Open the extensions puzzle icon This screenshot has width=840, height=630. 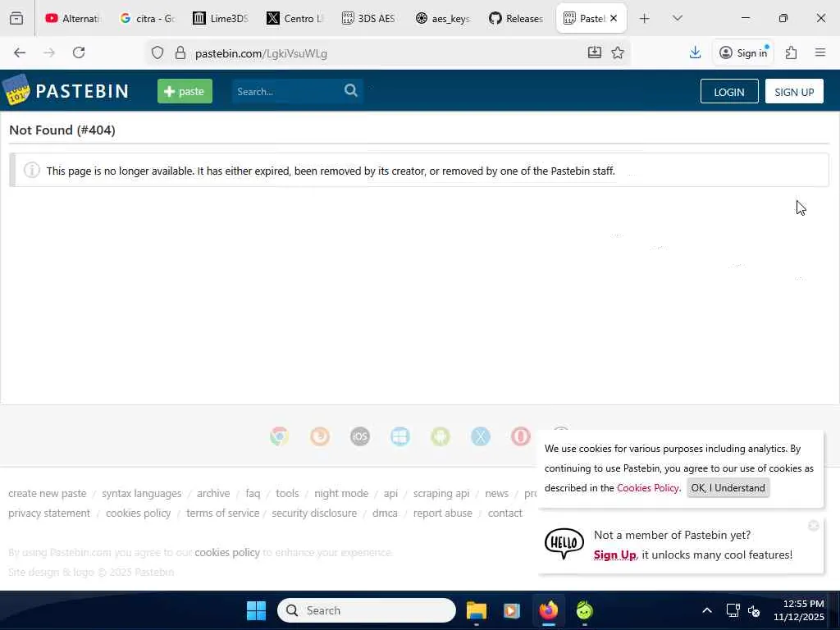(792, 52)
